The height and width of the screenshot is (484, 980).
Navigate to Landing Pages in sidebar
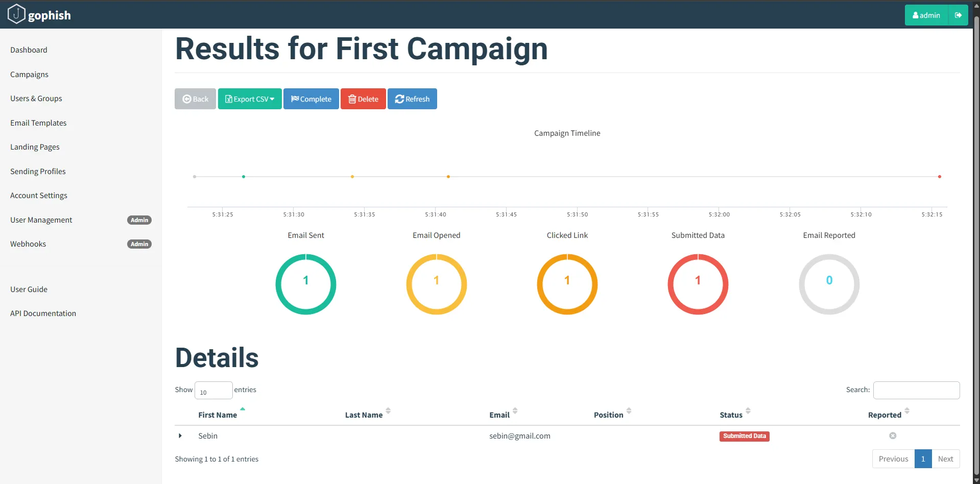(x=35, y=147)
